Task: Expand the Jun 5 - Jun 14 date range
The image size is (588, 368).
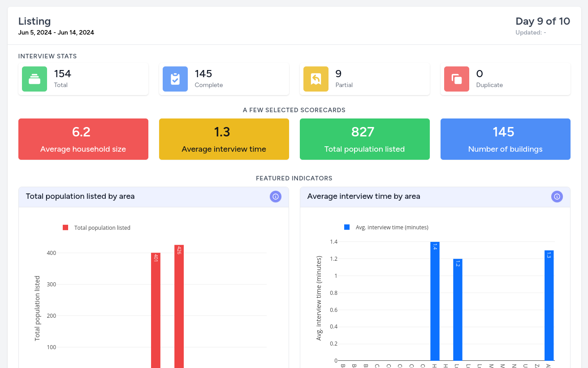Action: 56,32
